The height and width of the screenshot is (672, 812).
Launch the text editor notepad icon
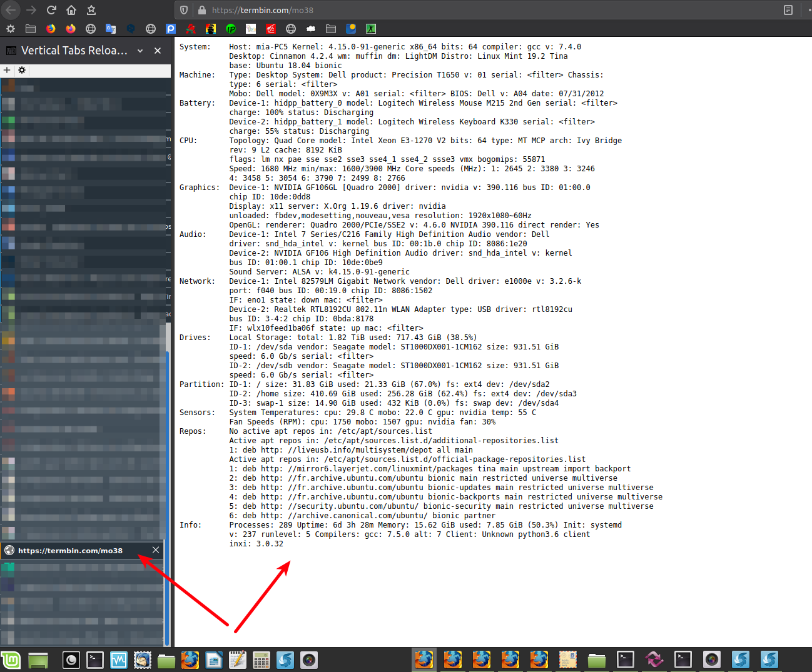coord(238,660)
